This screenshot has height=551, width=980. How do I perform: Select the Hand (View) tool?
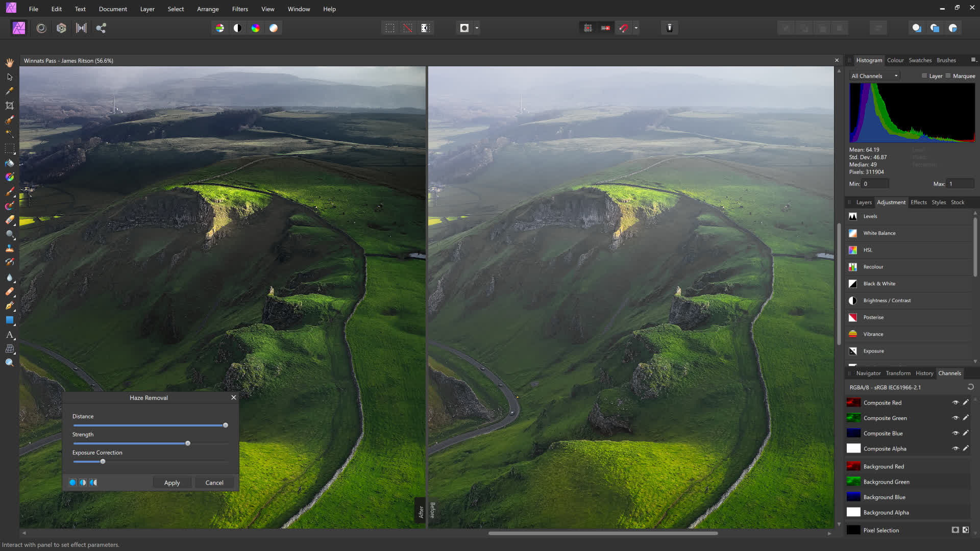pyautogui.click(x=10, y=63)
